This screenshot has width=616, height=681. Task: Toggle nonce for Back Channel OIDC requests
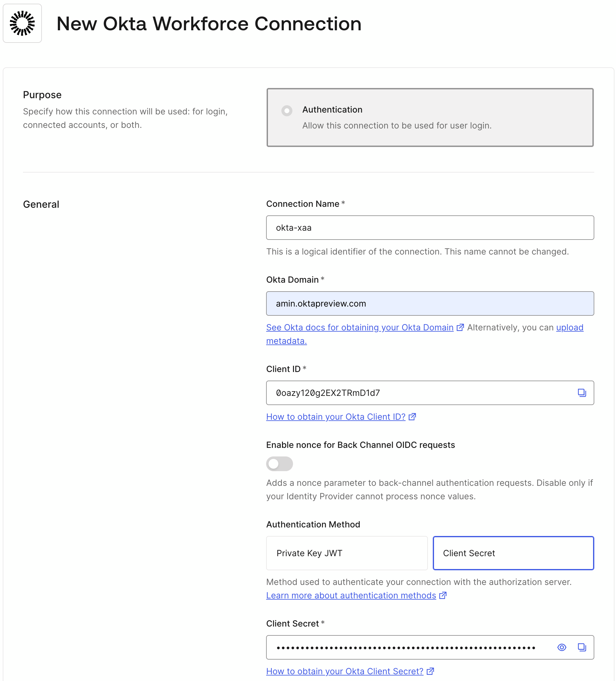coord(279,463)
